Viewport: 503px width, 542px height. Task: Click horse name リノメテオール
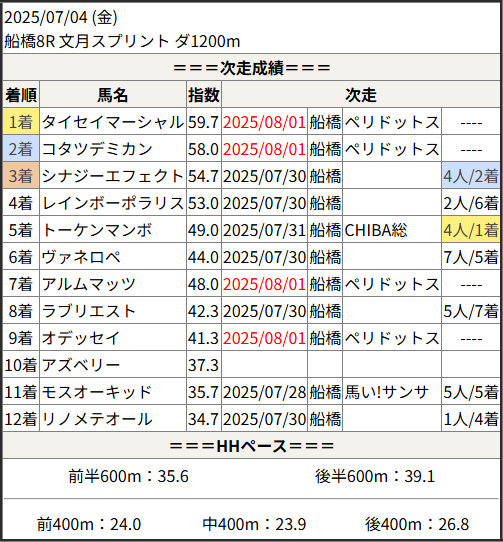click(97, 419)
